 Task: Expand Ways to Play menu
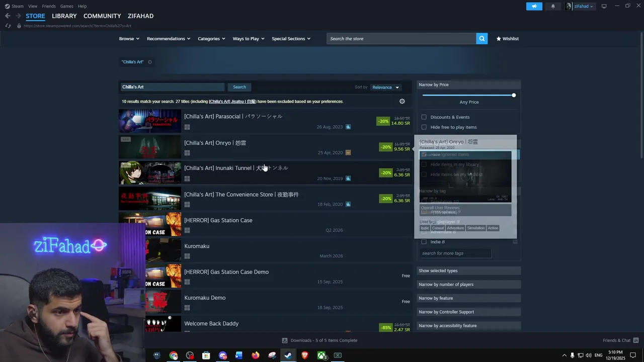tap(249, 39)
